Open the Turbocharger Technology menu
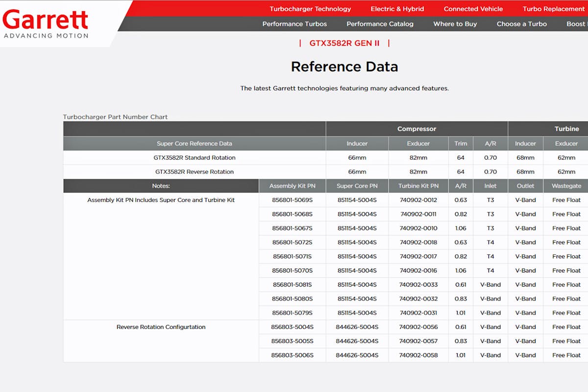The image size is (588, 392). [310, 9]
